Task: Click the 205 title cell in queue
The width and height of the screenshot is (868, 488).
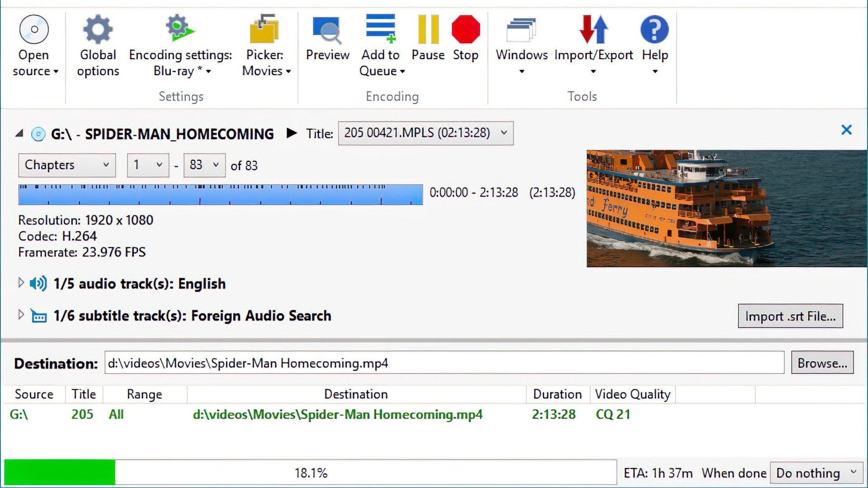Action: 82,414
